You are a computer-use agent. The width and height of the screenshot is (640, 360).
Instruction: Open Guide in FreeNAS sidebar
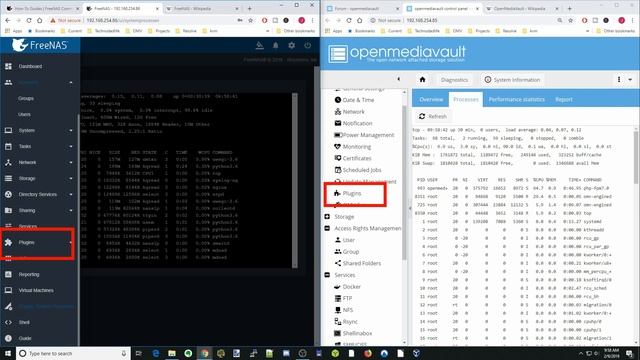pyautogui.click(x=25, y=338)
